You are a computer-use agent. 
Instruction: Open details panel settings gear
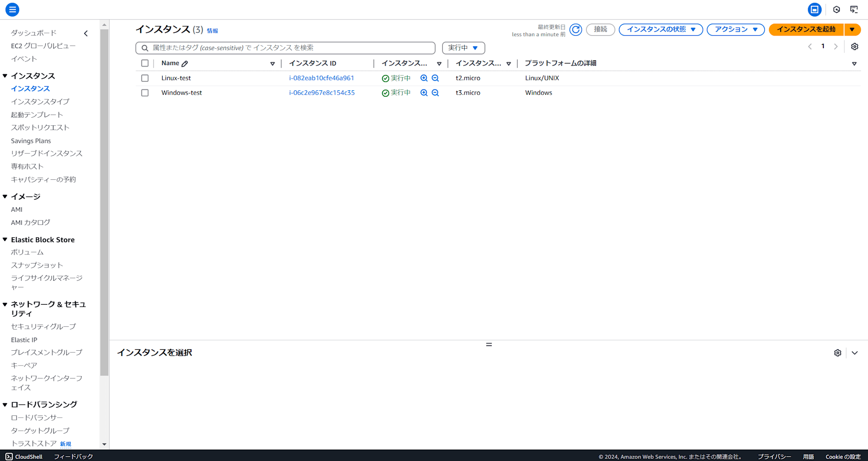click(838, 353)
